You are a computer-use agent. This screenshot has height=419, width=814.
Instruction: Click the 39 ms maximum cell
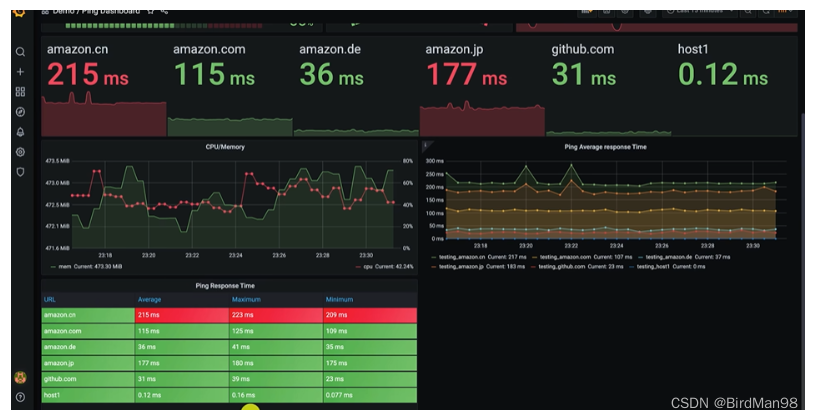click(x=276, y=379)
